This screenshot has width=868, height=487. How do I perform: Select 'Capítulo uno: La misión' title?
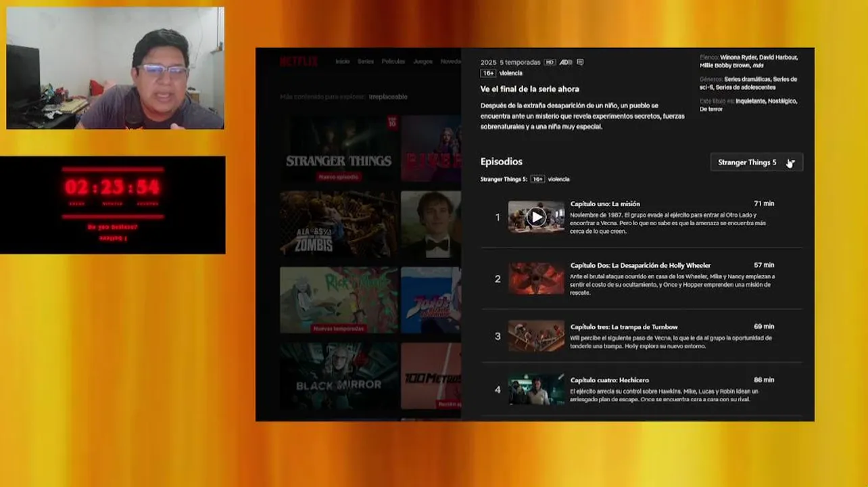605,204
